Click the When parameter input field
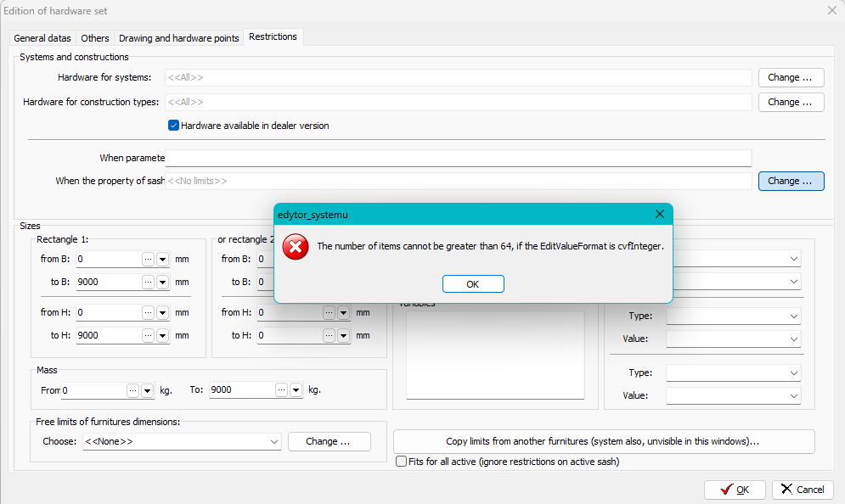Image resolution: width=845 pixels, height=504 pixels. click(x=459, y=158)
